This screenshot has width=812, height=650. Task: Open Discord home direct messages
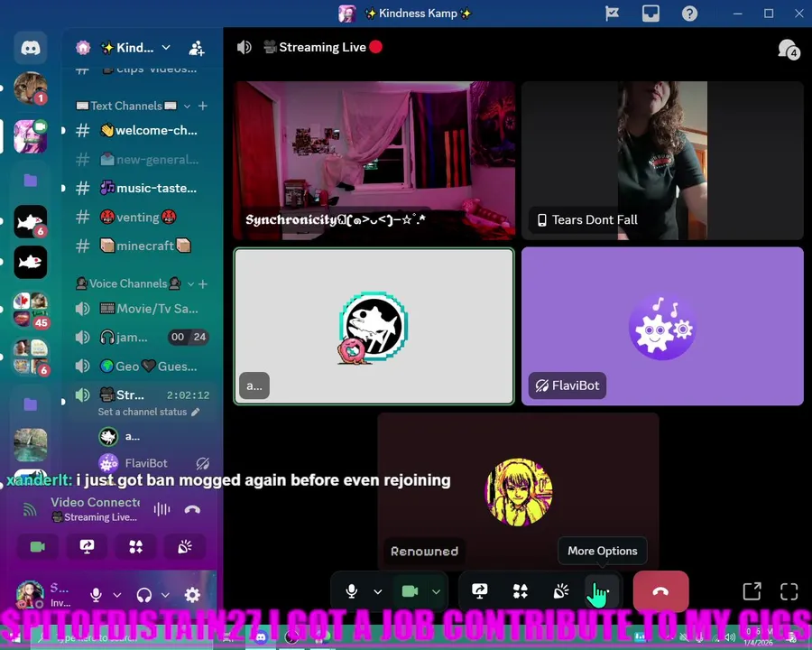pos(31,48)
